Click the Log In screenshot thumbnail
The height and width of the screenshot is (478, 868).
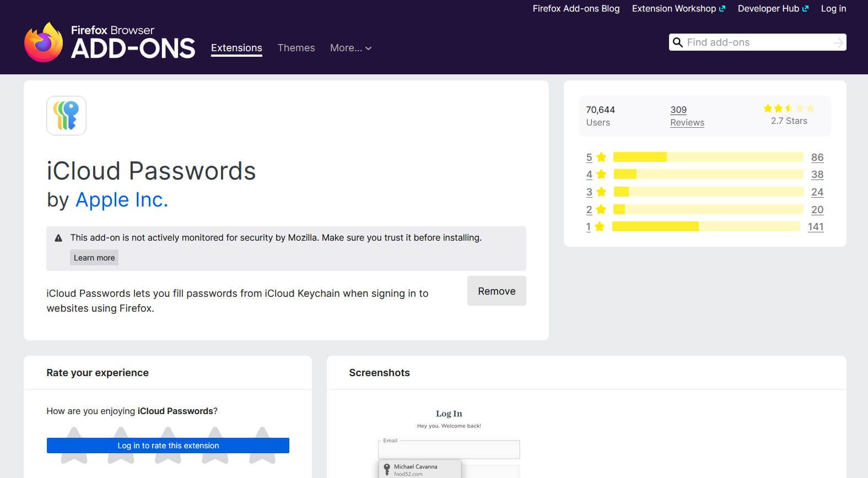[449, 442]
